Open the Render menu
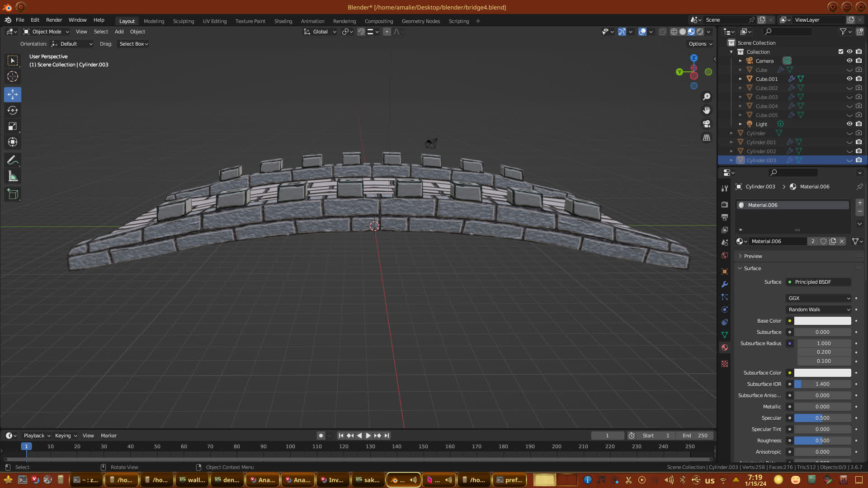The width and height of the screenshot is (868, 488). click(54, 20)
